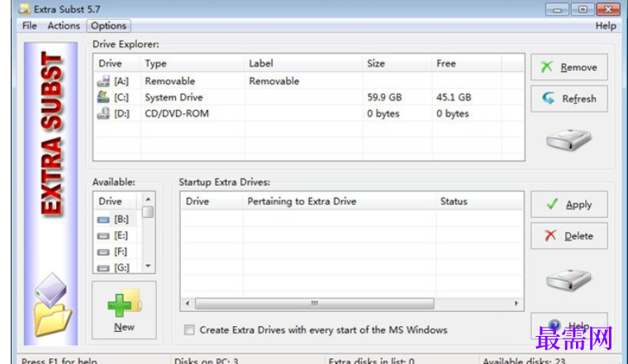628x364 pixels.
Task: Click the hard drive image below Refresh
Action: pos(569,139)
